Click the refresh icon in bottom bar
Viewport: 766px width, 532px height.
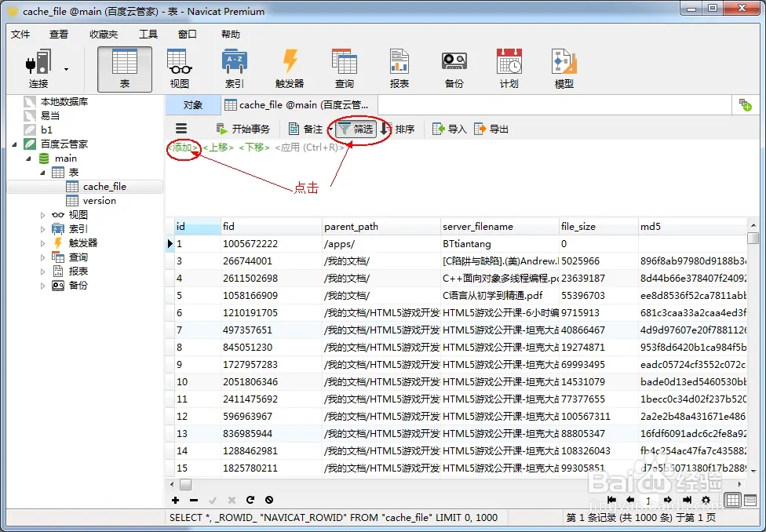pos(250,500)
